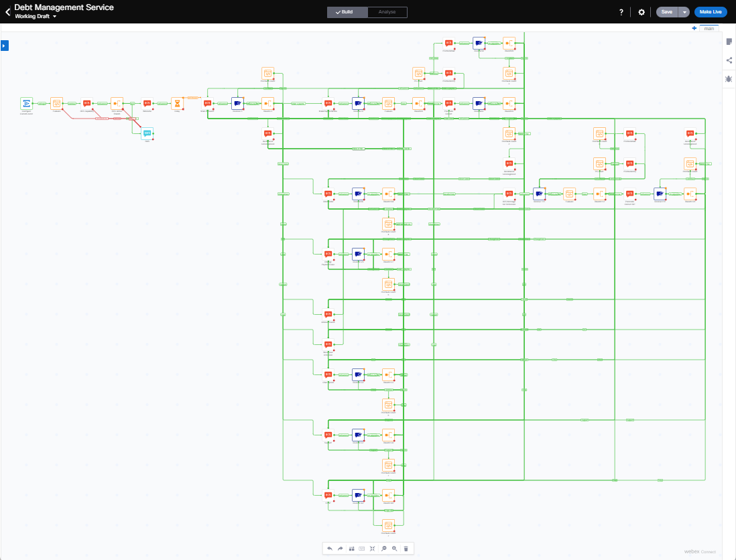The height and width of the screenshot is (560, 736).
Task: Add a new flow tab with plus
Action: coord(694,28)
